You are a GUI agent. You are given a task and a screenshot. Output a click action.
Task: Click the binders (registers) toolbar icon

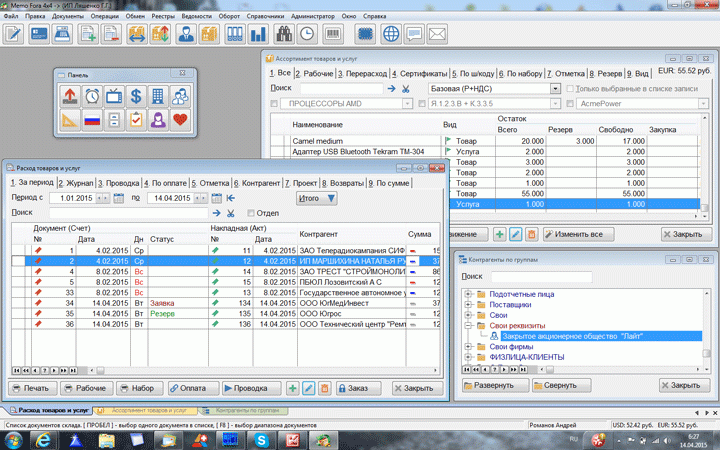pyautogui.click(x=235, y=34)
